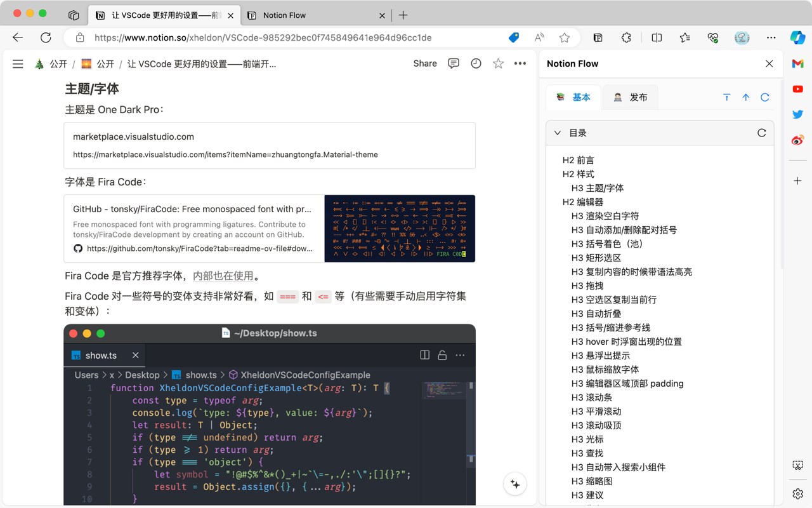
Task: Jump to H3 滚动吸顶 in the outline
Action: click(x=596, y=425)
